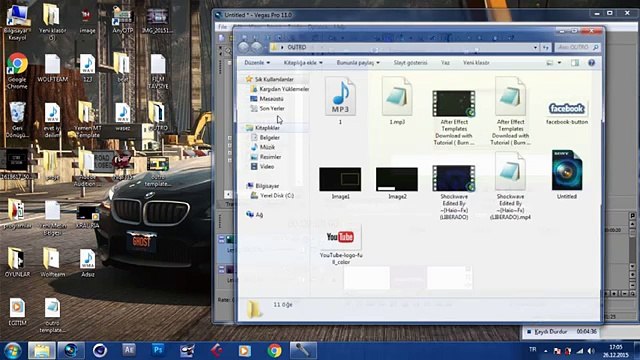
Task: Select the AnyOTP desktop shortcut
Action: [x=122, y=19]
